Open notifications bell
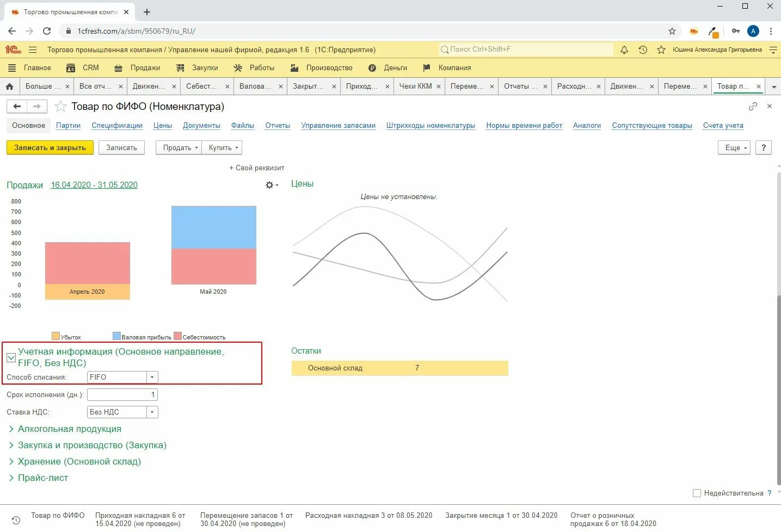This screenshot has height=532, width=781. (624, 50)
